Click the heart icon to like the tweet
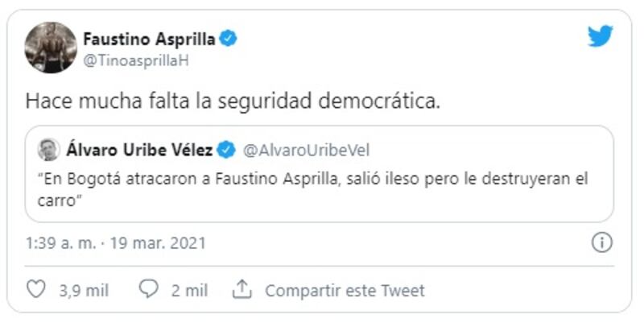 click(x=35, y=290)
